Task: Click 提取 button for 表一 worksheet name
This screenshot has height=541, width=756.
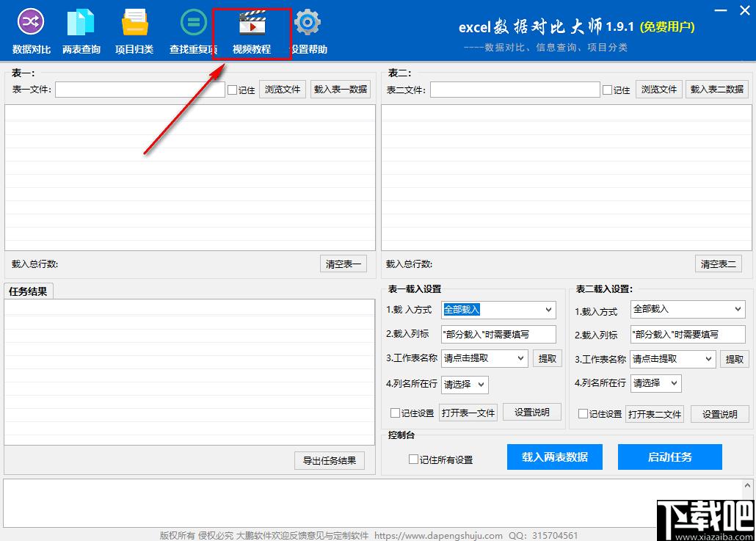Action: [548, 358]
